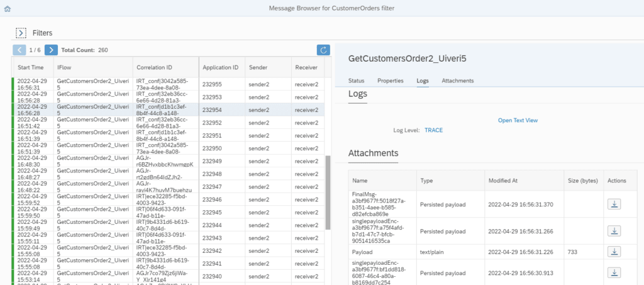Switch to the Properties tab
Image resolution: width=644 pixels, height=285 pixels.
390,81
